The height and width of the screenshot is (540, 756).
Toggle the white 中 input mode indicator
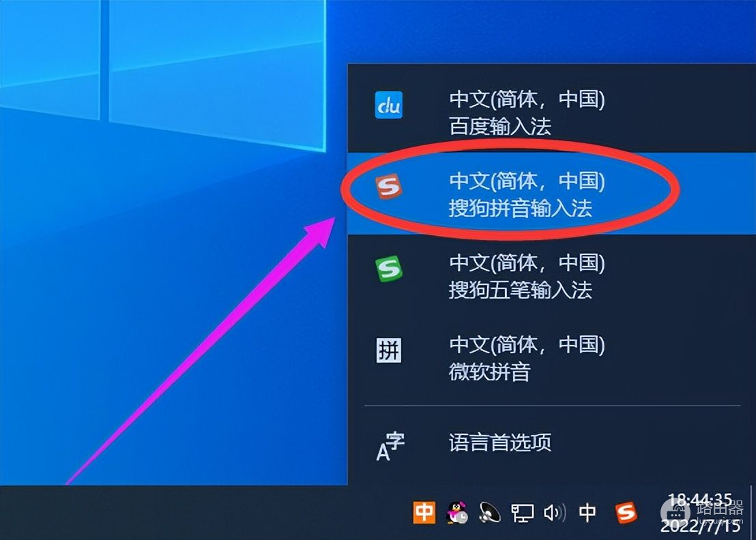click(587, 513)
